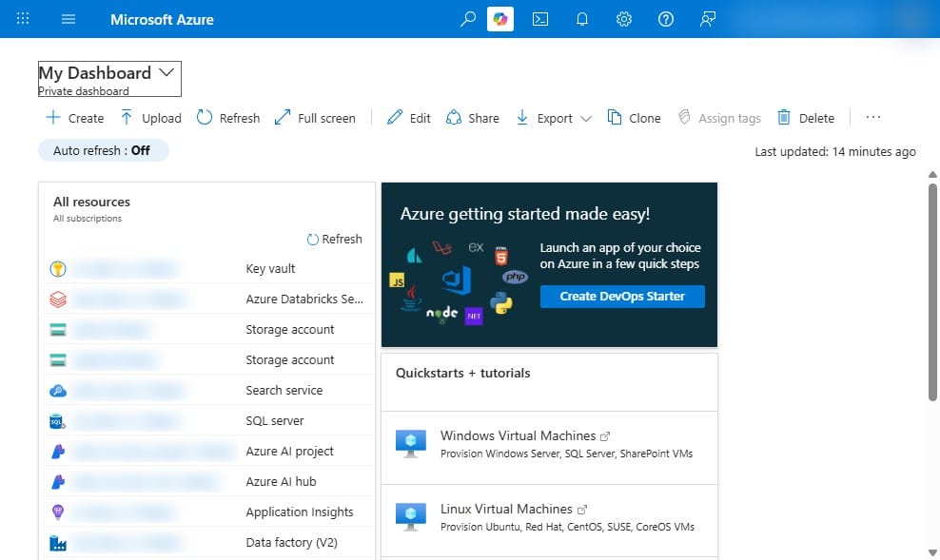Image resolution: width=940 pixels, height=560 pixels.
Task: Open Linux Virtual Machines quickstart link
Action: click(506, 509)
